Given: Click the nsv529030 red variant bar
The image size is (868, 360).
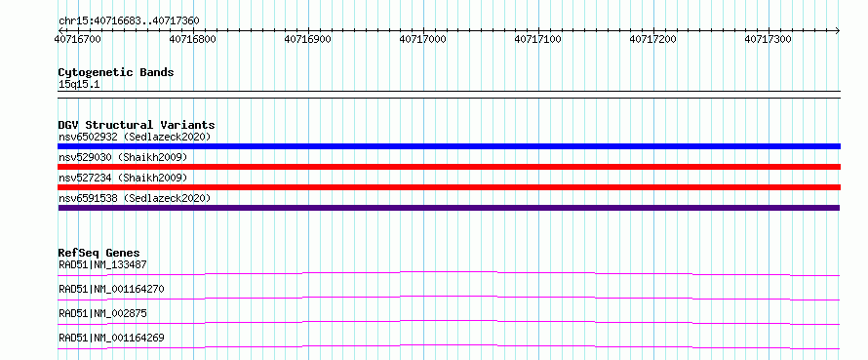Looking at the screenshot, I should coord(449,167).
